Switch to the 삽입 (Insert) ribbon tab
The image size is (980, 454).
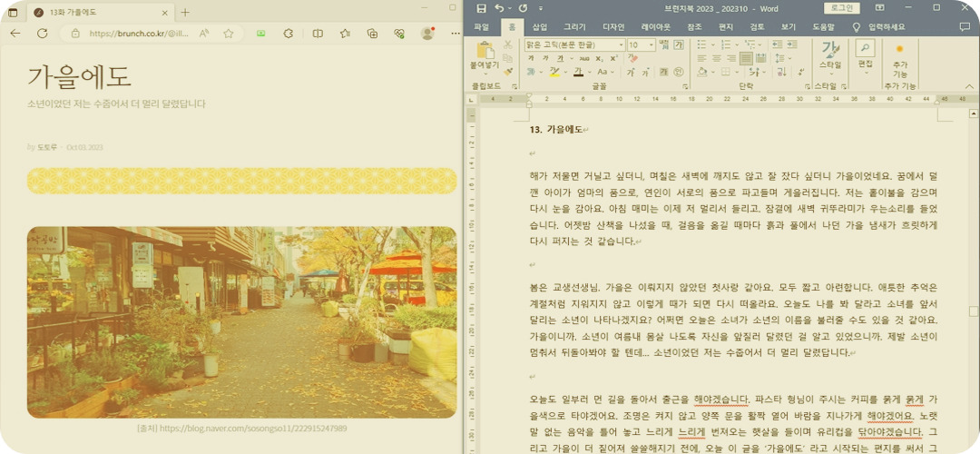(539, 27)
